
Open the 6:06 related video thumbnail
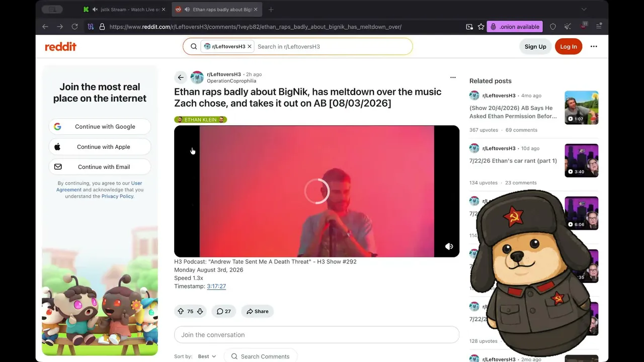582,213
